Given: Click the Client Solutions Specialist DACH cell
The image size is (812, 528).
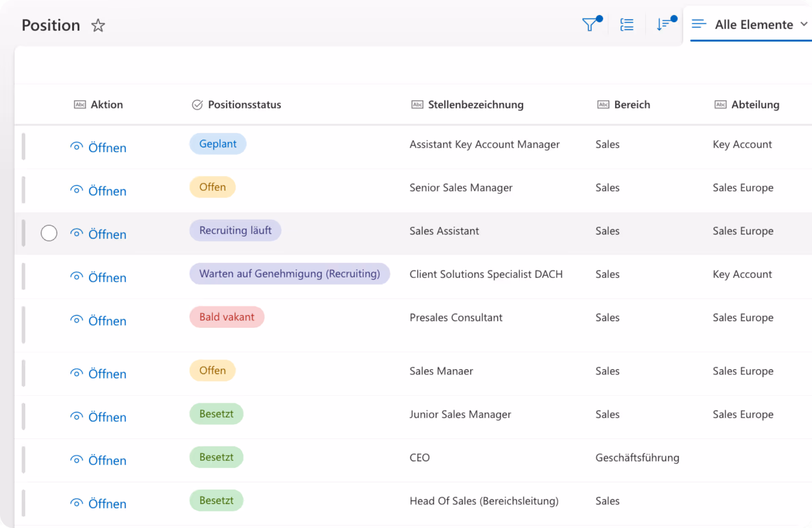Looking at the screenshot, I should (x=486, y=274).
